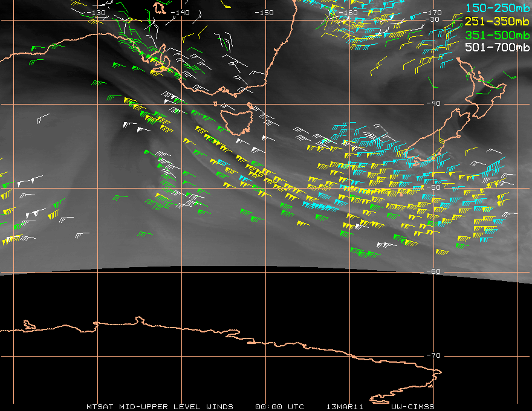Click the white 501-700mb legend entry
The image size is (532, 411).
click(498, 47)
